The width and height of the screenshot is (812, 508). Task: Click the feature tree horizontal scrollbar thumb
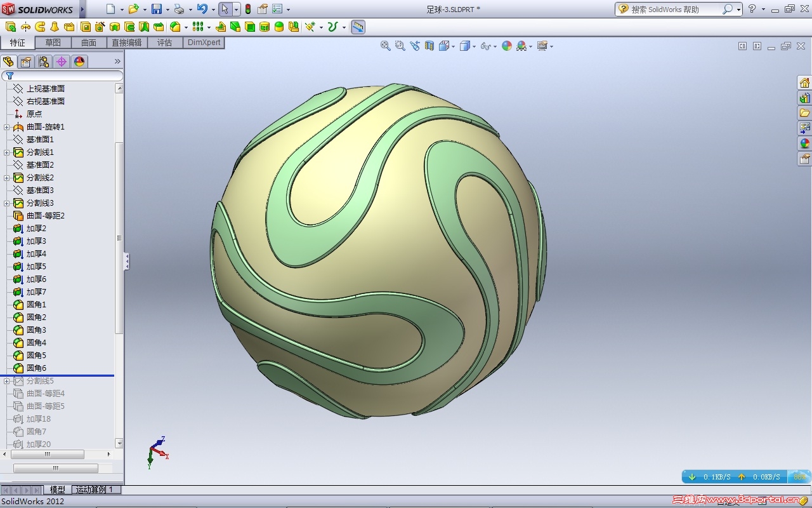tap(48, 455)
